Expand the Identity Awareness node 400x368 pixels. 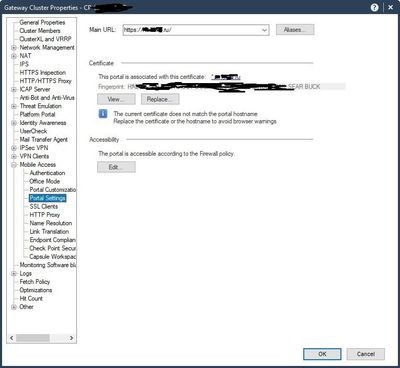point(14,123)
